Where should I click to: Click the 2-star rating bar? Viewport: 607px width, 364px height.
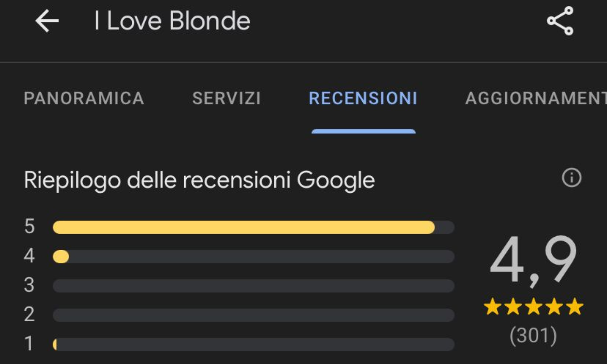[253, 315]
